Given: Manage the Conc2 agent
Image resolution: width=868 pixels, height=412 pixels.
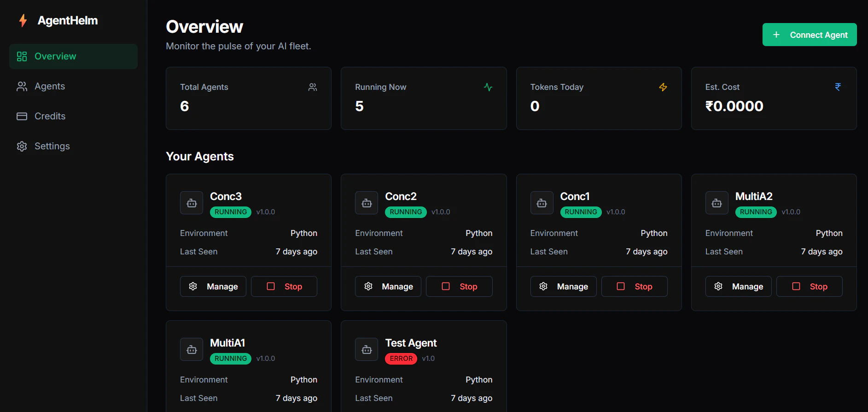Looking at the screenshot, I should 388,286.
